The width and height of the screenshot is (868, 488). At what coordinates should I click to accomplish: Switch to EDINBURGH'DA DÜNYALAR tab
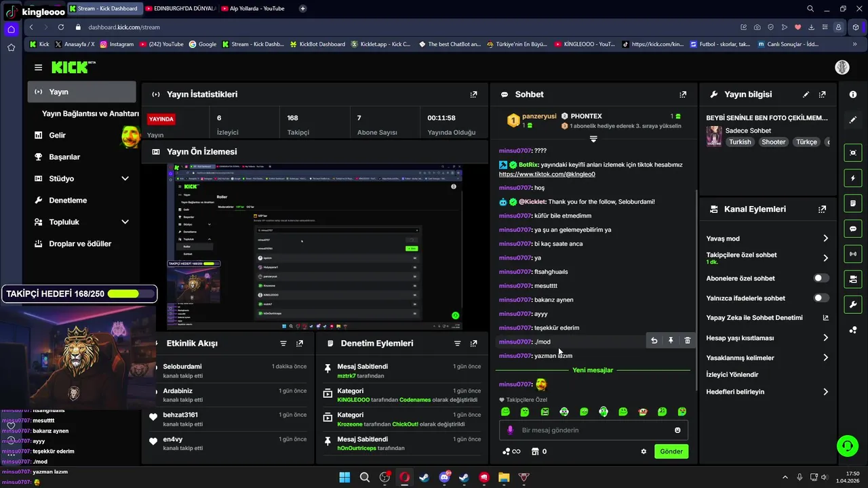(x=181, y=9)
